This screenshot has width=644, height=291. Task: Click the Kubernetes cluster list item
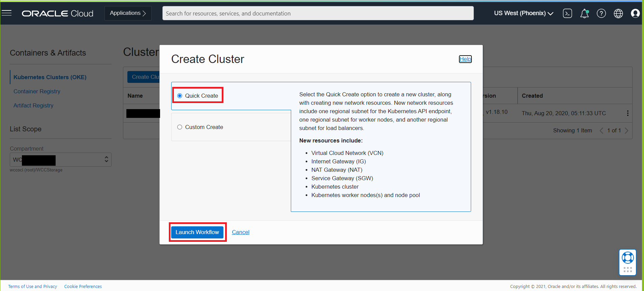click(x=335, y=187)
